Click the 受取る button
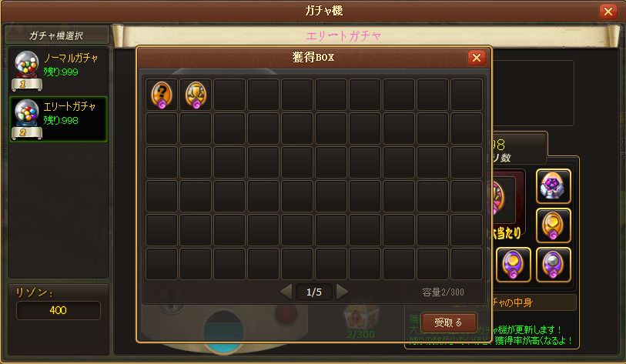 tap(449, 322)
